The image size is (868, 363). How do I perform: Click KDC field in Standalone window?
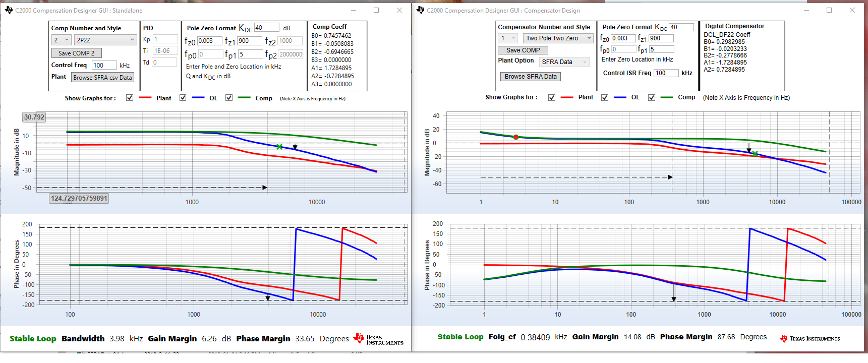[266, 28]
